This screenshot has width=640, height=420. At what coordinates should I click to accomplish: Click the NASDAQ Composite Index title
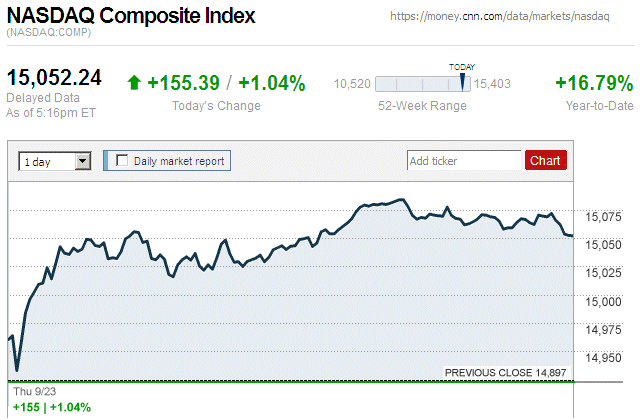131,16
